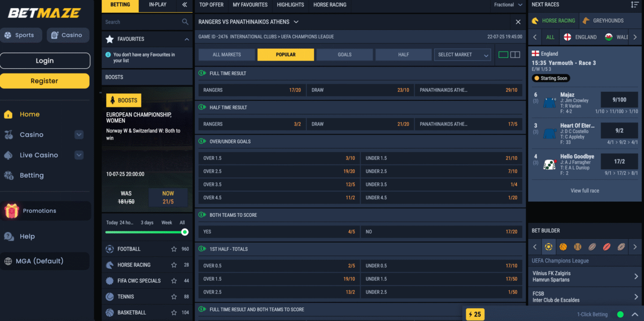The height and width of the screenshot is (321, 644).
Task: Switch to the Betting tab
Action: pyautogui.click(x=120, y=5)
